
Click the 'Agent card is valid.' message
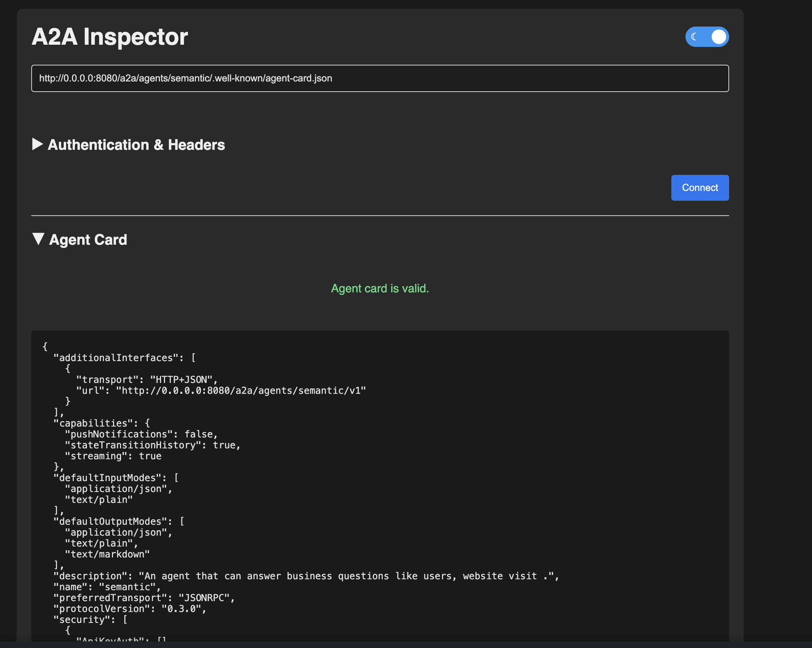379,289
